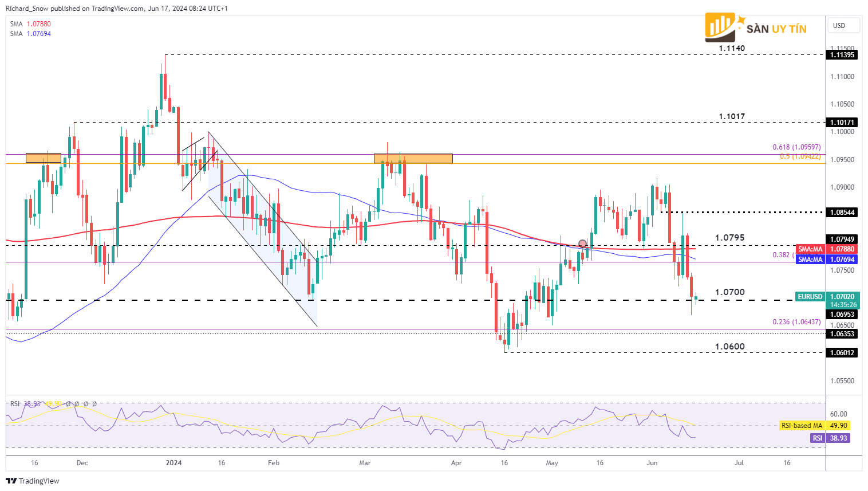This screenshot has height=491, width=868.
Task: Click the 1.07949 price label on axis
Action: pos(842,239)
